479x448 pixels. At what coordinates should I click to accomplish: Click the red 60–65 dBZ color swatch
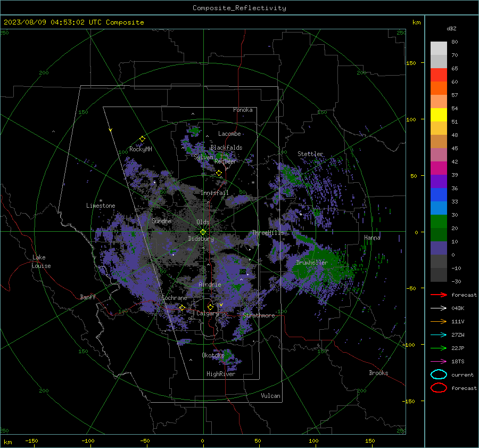click(x=439, y=75)
